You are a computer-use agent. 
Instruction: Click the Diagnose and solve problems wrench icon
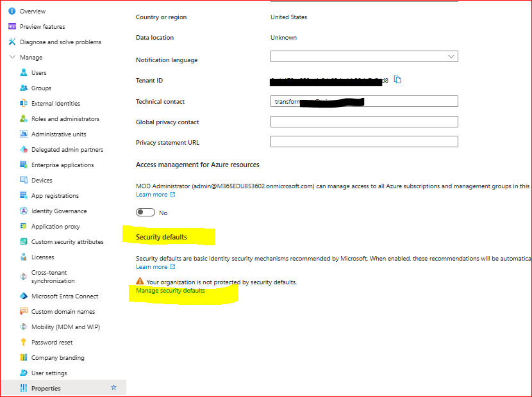(12, 42)
